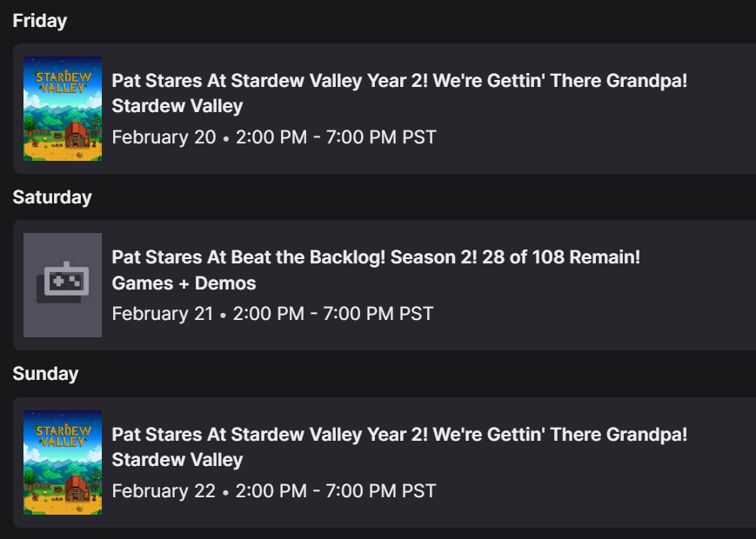
Task: Click the game controller placeholder icon on Saturday
Action: [x=63, y=284]
